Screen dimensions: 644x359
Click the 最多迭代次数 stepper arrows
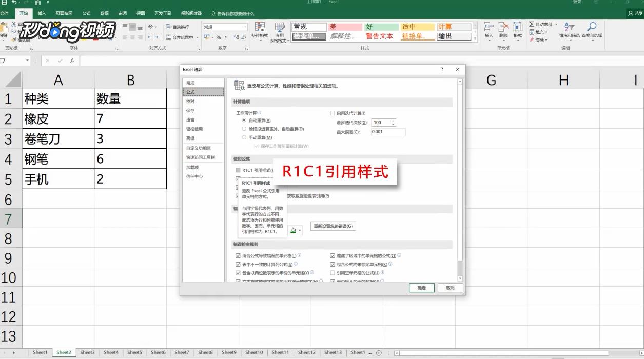point(393,123)
